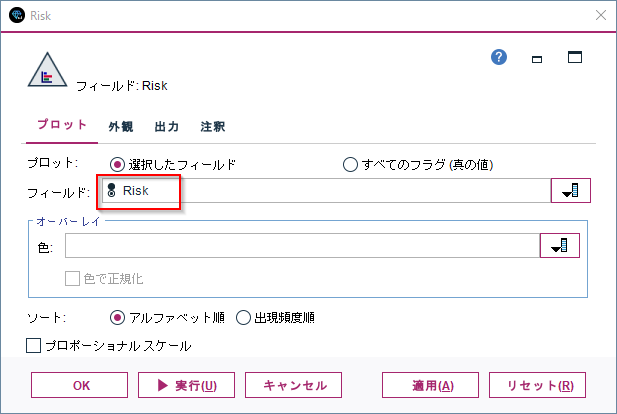Minimize the dialog panel using small window icon
Viewport: 617px width, 414px height.
point(537,59)
